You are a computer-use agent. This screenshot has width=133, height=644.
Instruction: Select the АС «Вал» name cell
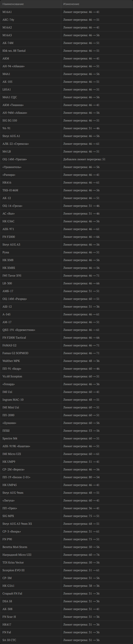8,213
